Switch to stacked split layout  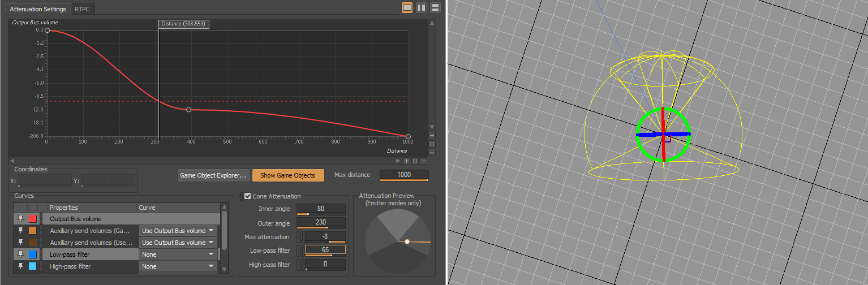point(435,7)
